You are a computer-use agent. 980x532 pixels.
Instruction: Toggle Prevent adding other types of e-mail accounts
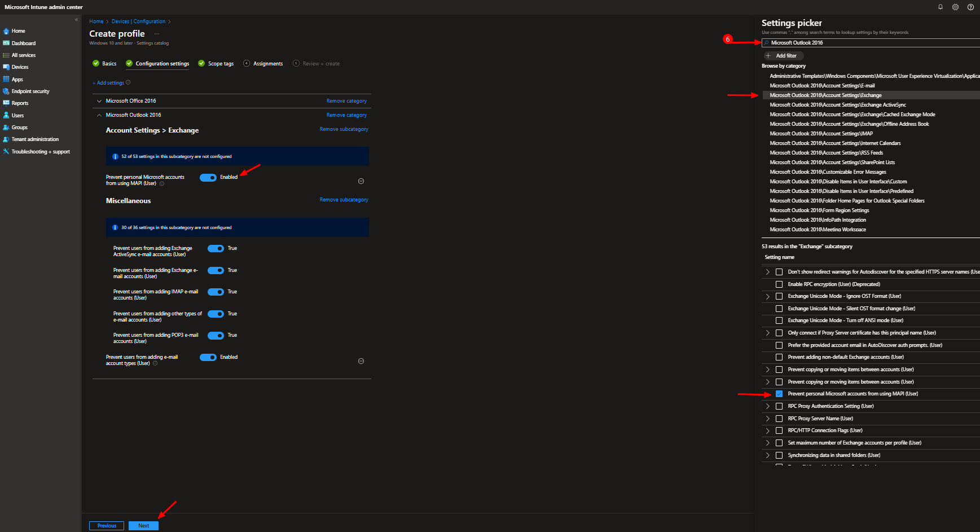[216, 314]
